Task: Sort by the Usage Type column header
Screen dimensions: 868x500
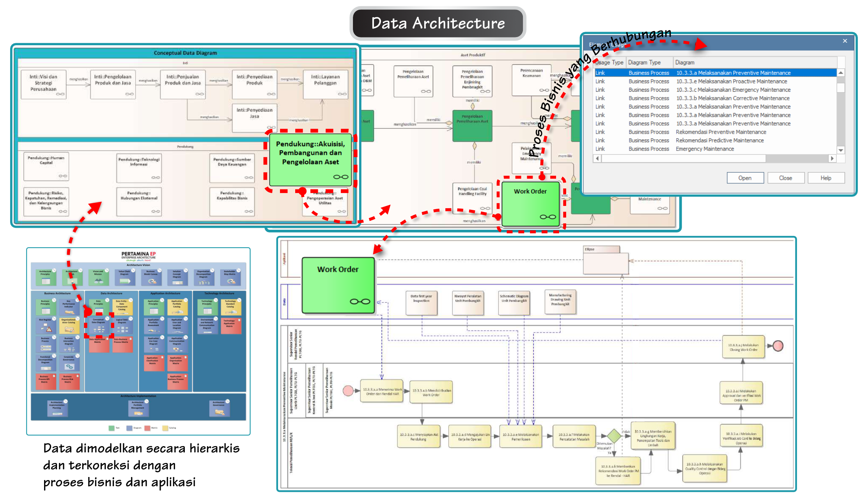Action: (609, 62)
